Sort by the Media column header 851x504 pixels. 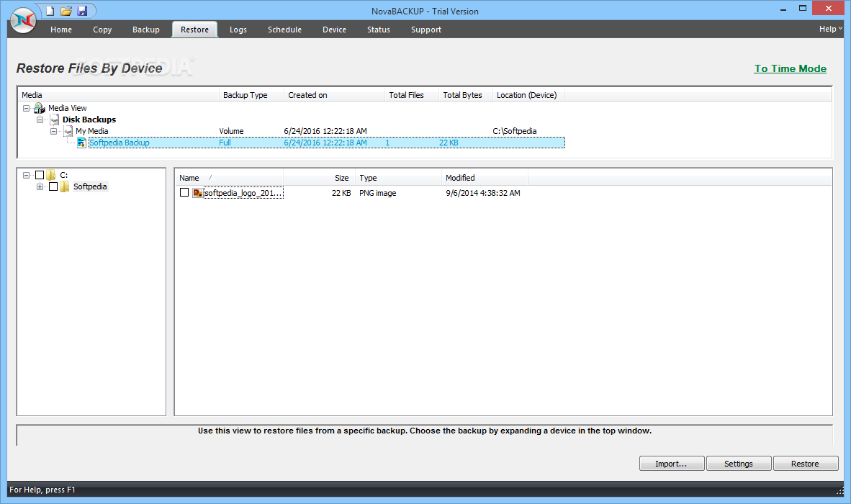click(x=118, y=95)
